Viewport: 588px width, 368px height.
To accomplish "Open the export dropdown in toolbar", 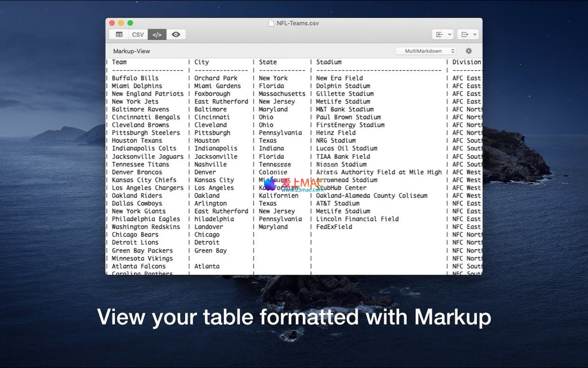I will (x=468, y=34).
